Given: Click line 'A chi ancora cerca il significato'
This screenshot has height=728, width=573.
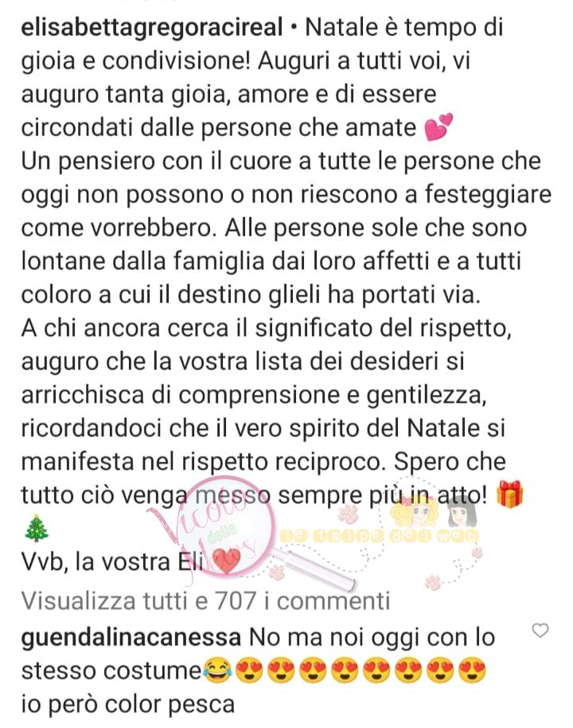Looking at the screenshot, I should coord(266,328).
